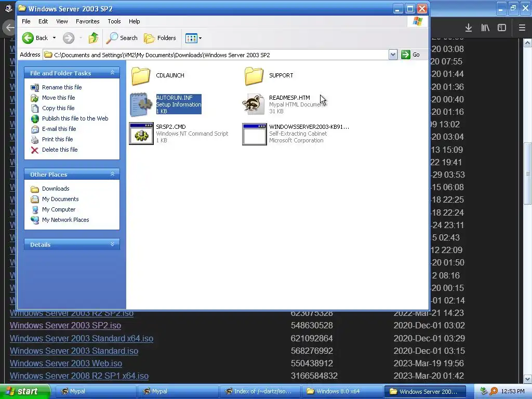Open Windows Server 2003 Standard x64.iso link
This screenshot has width=532, height=399.
pyautogui.click(x=82, y=338)
